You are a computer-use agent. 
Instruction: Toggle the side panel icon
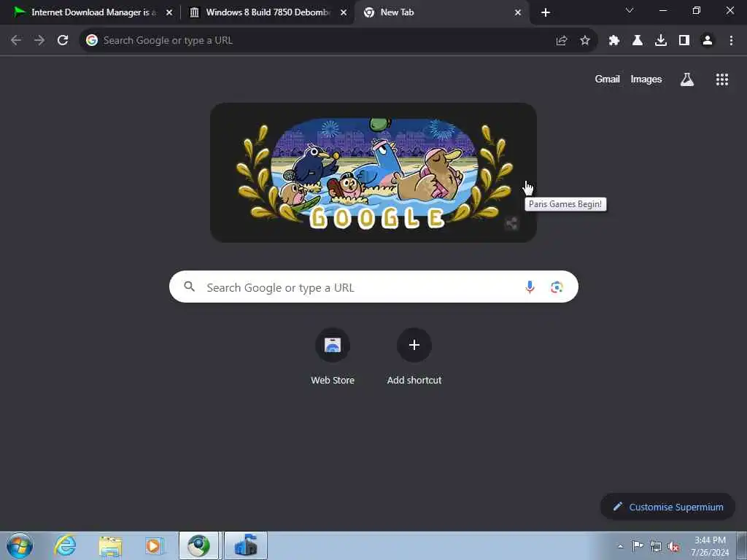tap(684, 41)
